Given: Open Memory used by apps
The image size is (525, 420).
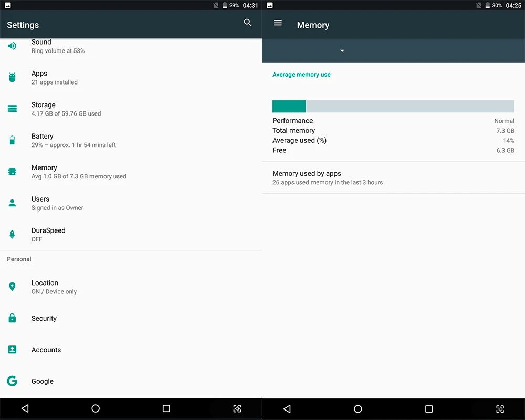Looking at the screenshot, I should 393,177.
